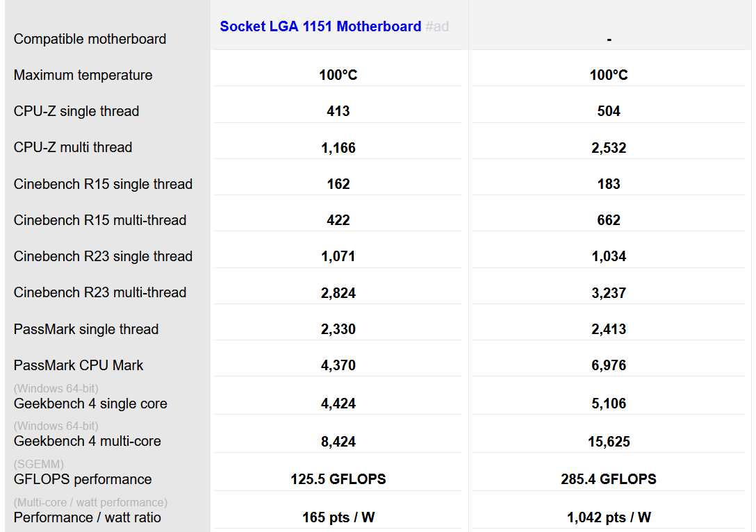
Task: Click the Geekbench multi-core value 15,625
Action: click(x=609, y=442)
